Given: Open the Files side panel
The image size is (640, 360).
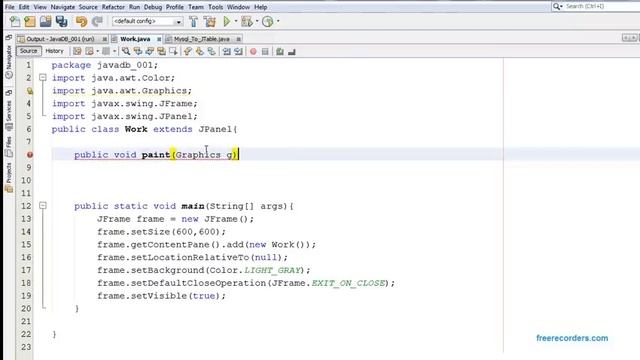Looking at the screenshot, I should coord(9,147).
